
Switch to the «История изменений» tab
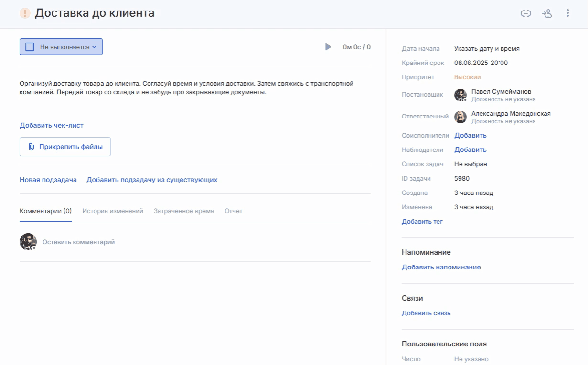pyautogui.click(x=113, y=211)
